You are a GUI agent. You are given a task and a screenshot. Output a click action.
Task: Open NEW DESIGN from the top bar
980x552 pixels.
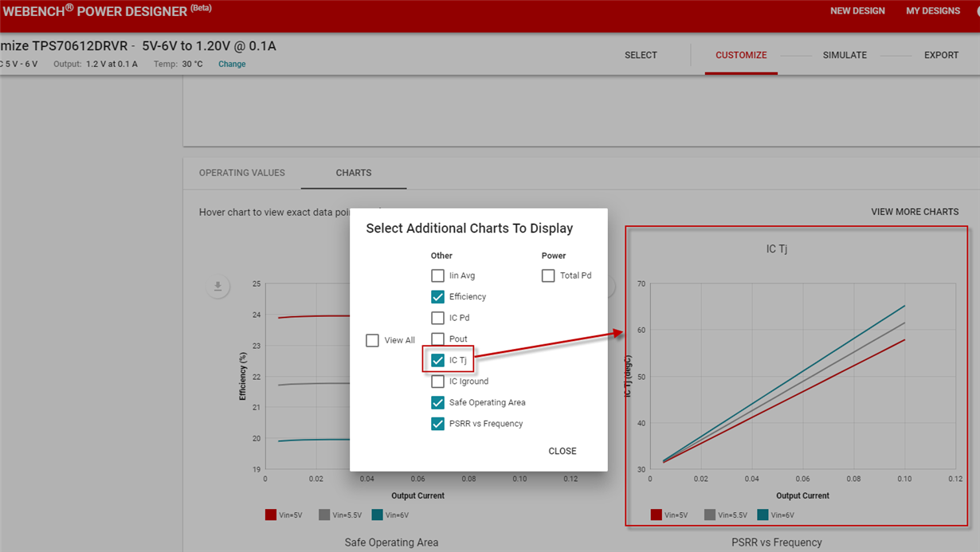tap(857, 10)
